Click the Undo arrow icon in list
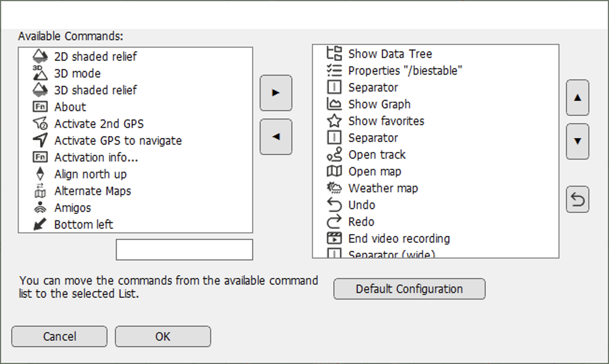 tap(334, 205)
